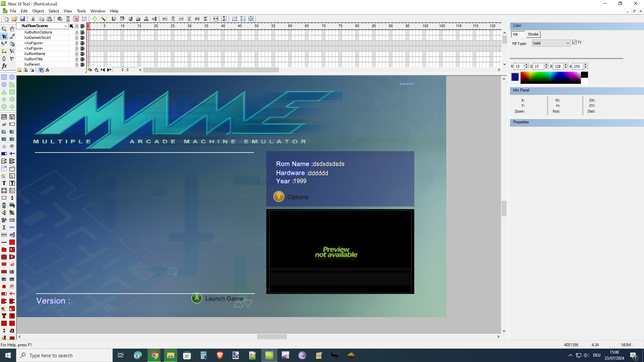Image resolution: width=644 pixels, height=362 pixels.
Task: Go to the next keyframe
Action: click(x=109, y=70)
